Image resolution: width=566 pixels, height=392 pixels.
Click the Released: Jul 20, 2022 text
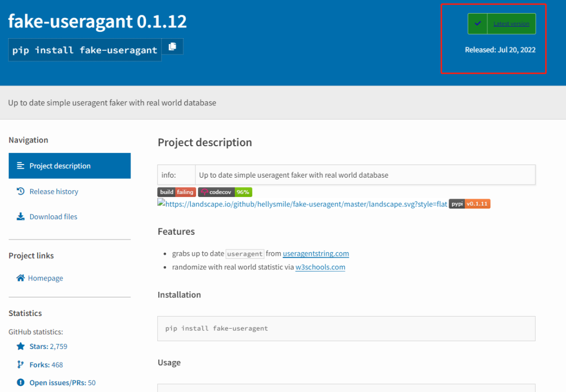500,50
